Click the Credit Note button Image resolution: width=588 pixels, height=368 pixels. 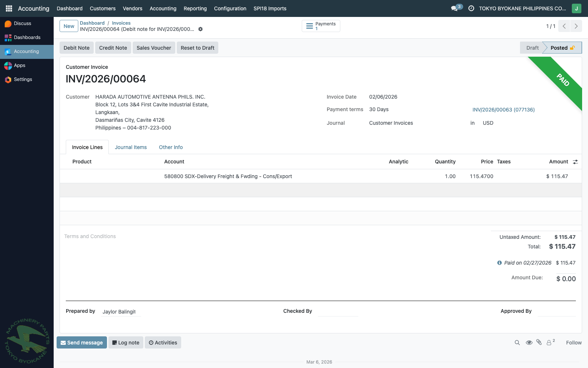[113, 48]
